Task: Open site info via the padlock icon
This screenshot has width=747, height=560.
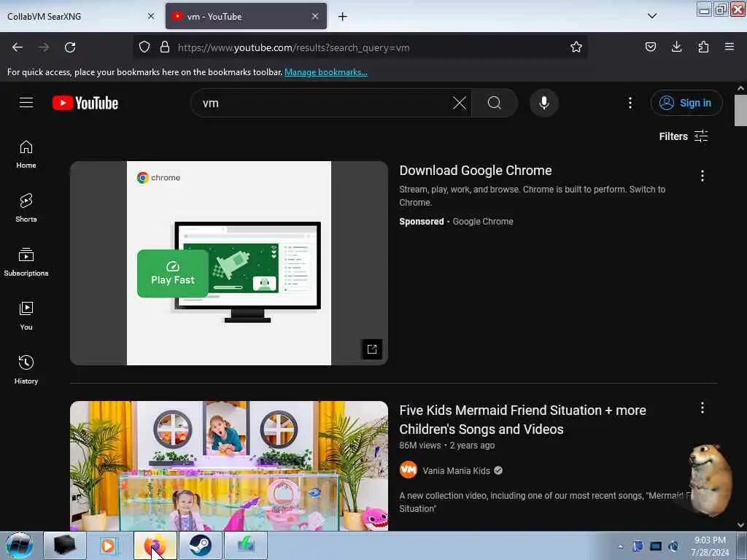Action: 165,47
